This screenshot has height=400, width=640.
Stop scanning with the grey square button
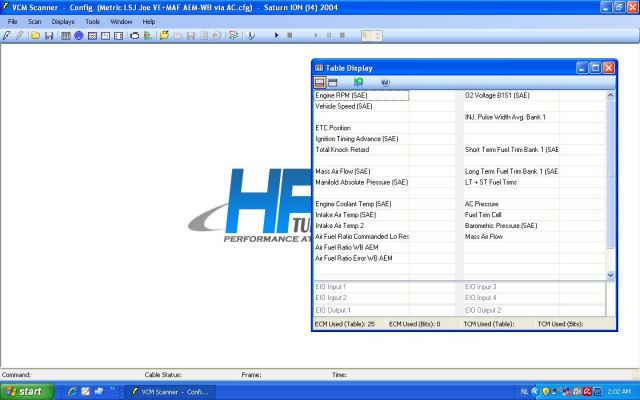coord(289,36)
